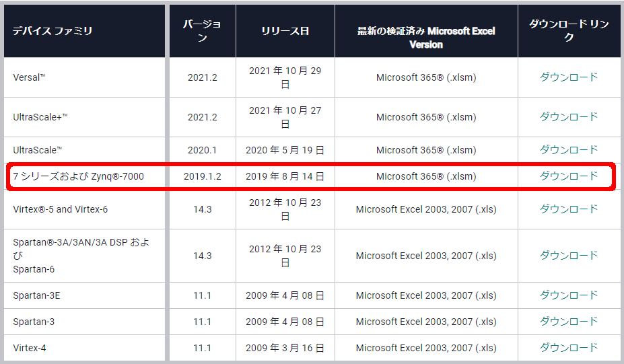Select the 2020 年 5 月 19 日 date cell
Image resolution: width=624 pixels, height=364 pixels.
(285, 150)
